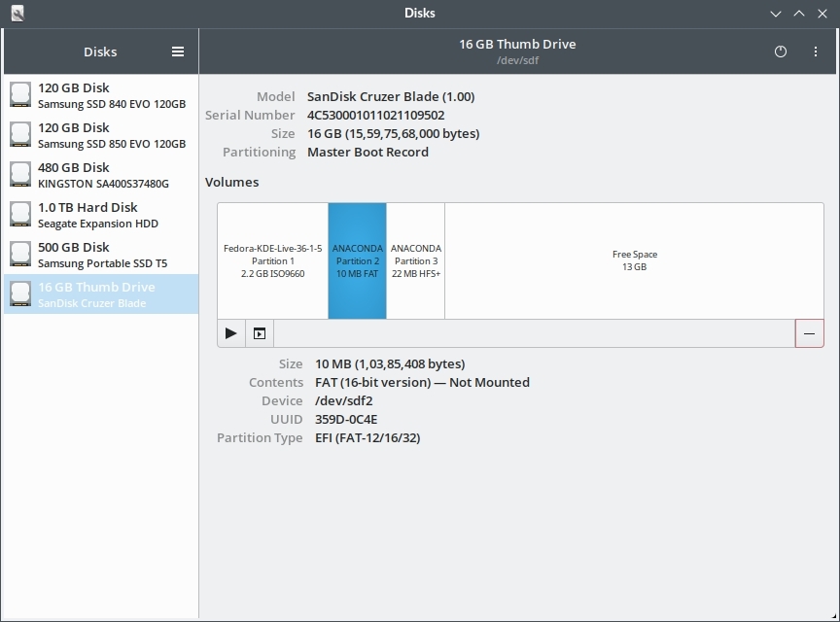
Task: Select 120 GB Disk Samsung SSD 840 EVO
Action: (101, 95)
